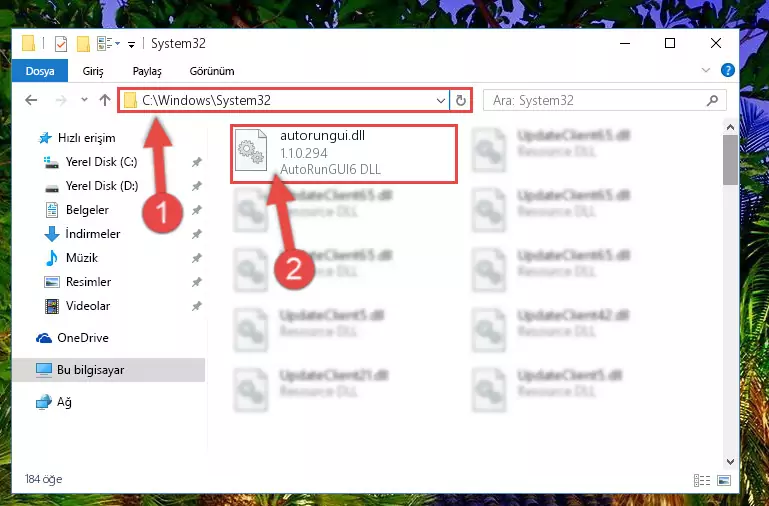Unpin Yerel Disk (D:) pin icon
The width and height of the screenshot is (769, 506).
pyautogui.click(x=197, y=186)
